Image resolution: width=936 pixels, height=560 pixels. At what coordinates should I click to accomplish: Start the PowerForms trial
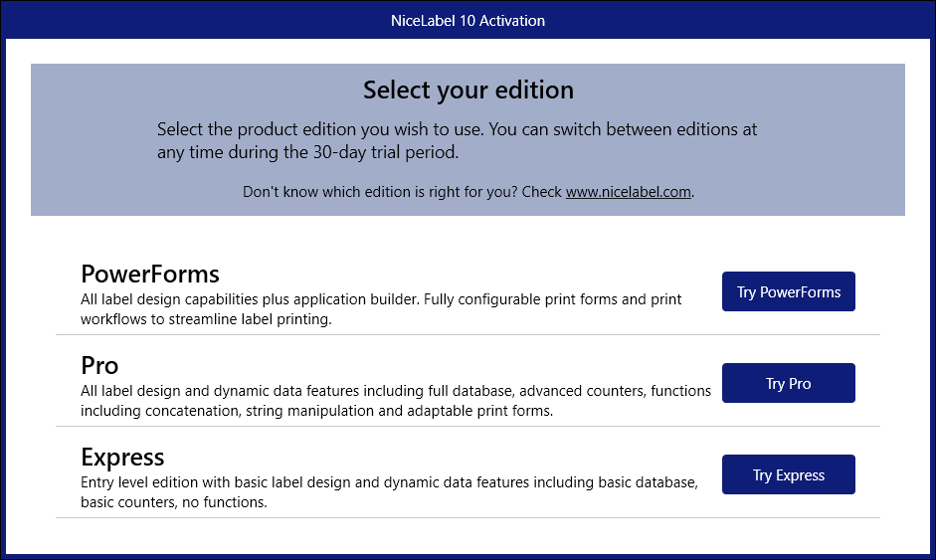(788, 291)
